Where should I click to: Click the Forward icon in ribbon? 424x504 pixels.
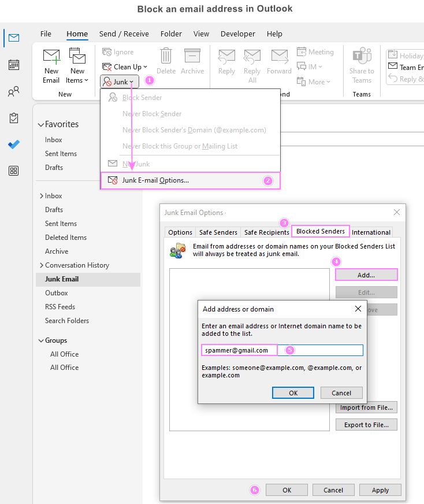pos(279,62)
